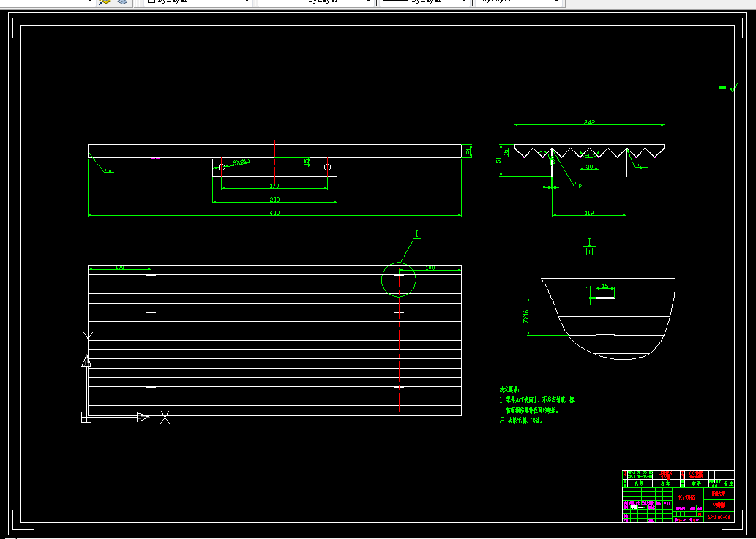
Task: Select the 1:1 detail scale text
Action: coord(589,252)
